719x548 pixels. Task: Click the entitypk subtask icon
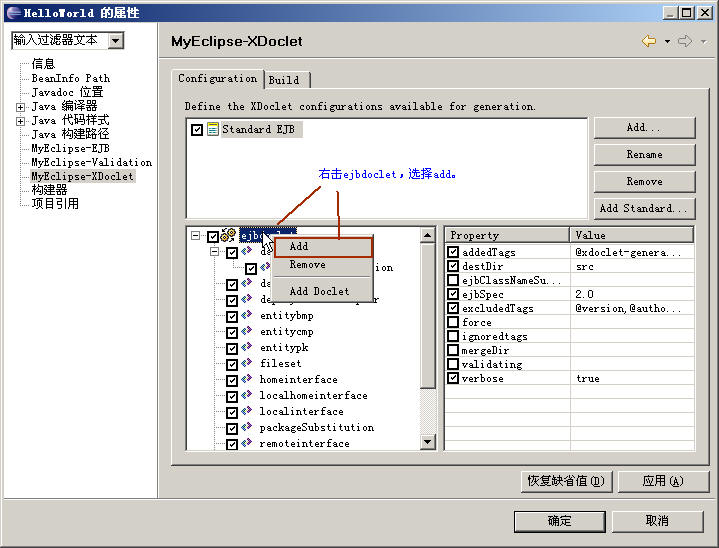coord(247,347)
